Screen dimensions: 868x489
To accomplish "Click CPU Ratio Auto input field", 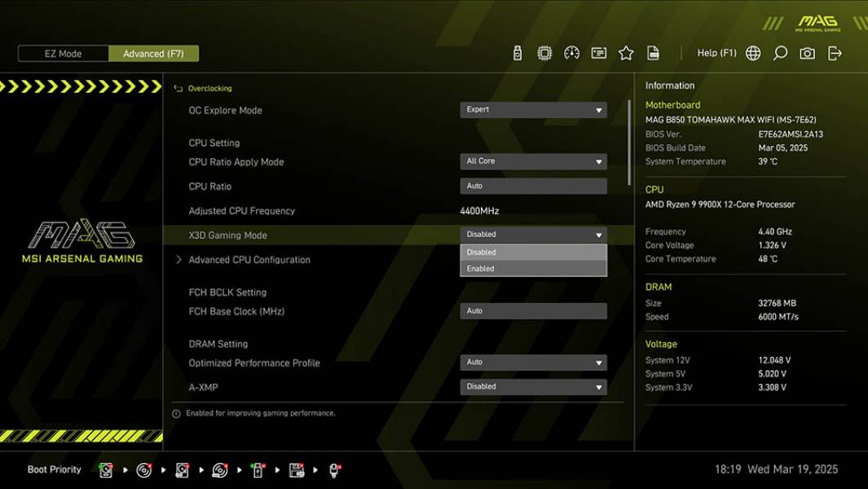I will pos(533,186).
